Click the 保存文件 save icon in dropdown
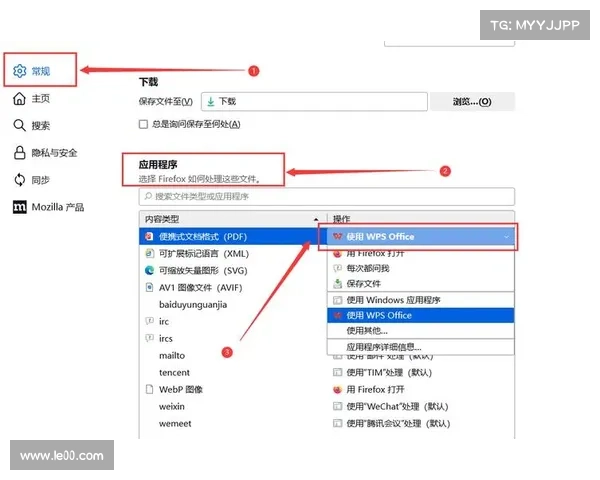Viewport: 600px width, 480px height. tap(338, 284)
